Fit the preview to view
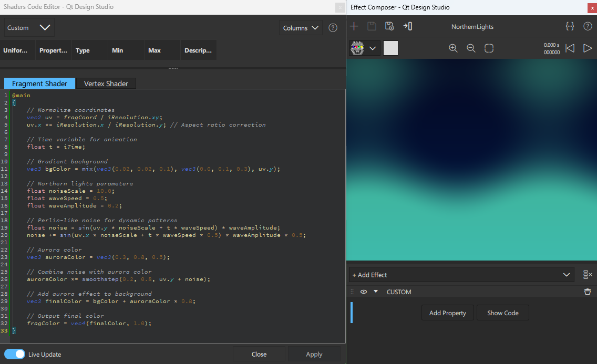The image size is (597, 364). 489,48
